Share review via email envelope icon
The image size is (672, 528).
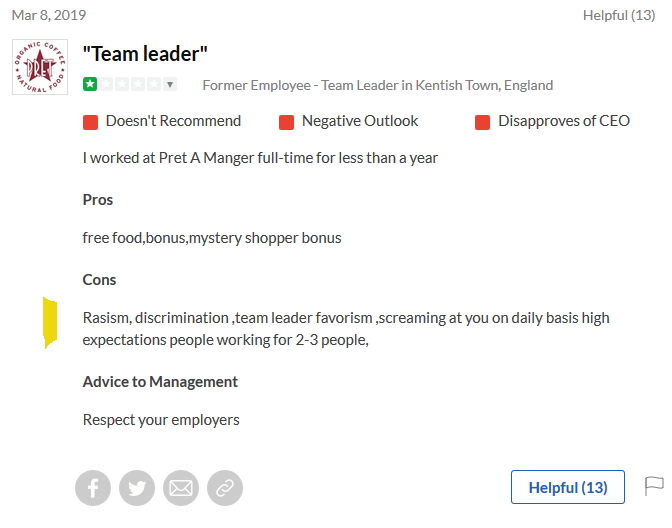pyautogui.click(x=181, y=488)
